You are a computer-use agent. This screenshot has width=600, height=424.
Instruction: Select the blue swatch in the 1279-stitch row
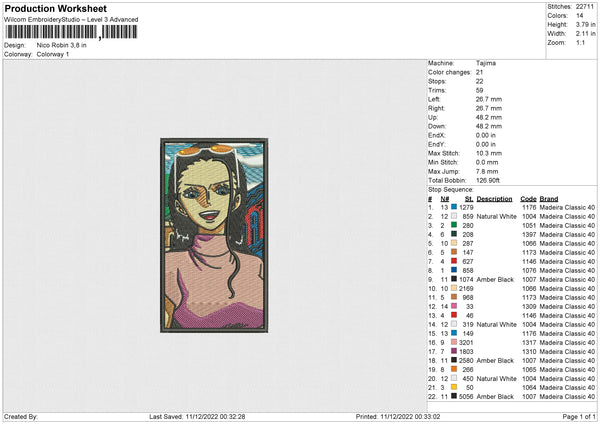[x=454, y=207]
